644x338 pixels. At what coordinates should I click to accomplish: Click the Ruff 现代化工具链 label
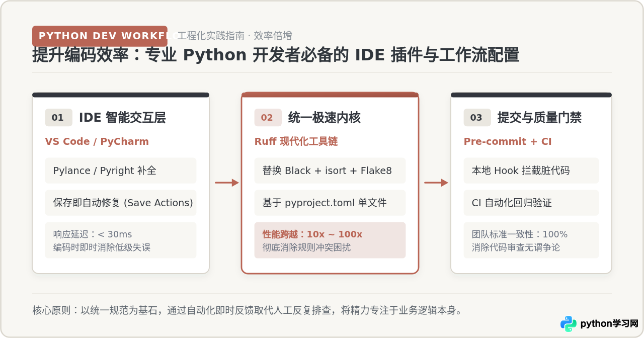tap(296, 141)
